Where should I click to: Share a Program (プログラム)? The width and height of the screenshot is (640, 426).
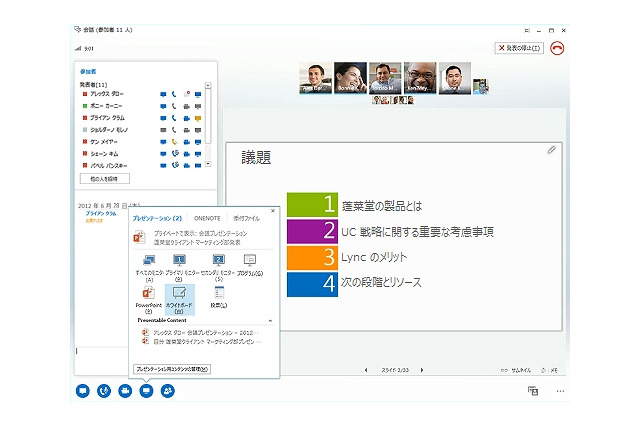click(250, 265)
